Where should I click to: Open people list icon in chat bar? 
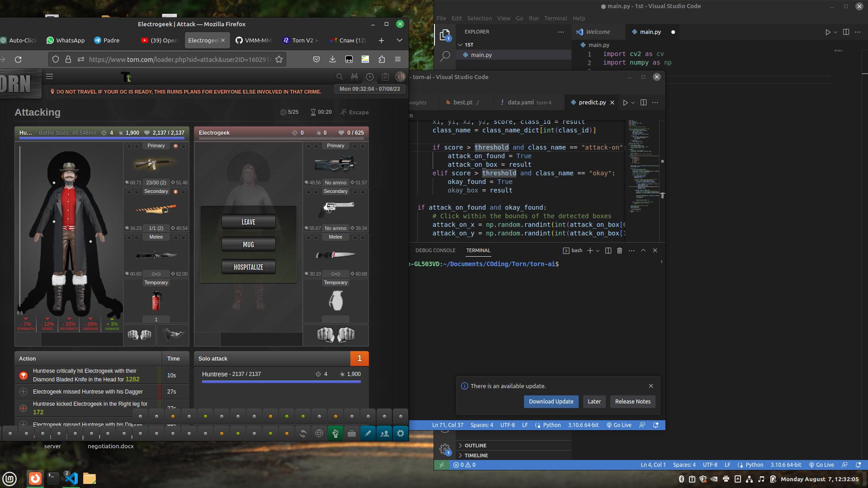tap(384, 433)
